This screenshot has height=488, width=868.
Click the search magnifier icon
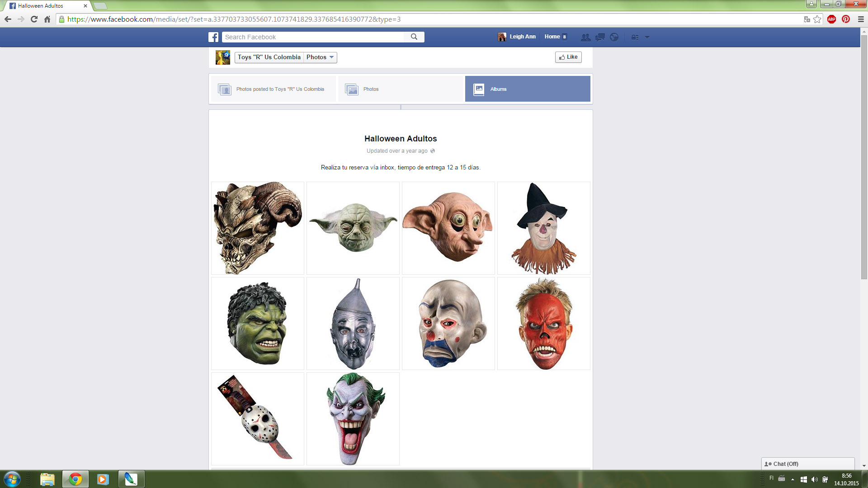(414, 37)
